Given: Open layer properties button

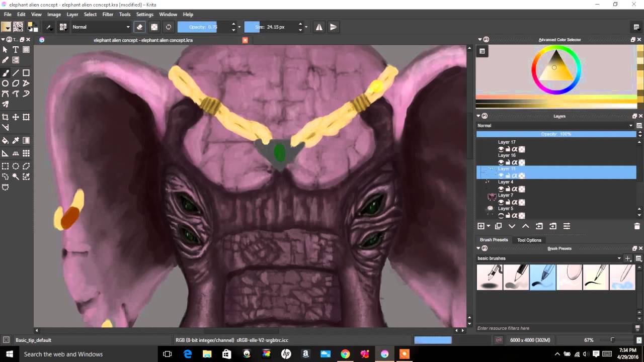Looking at the screenshot, I should click(x=567, y=226).
